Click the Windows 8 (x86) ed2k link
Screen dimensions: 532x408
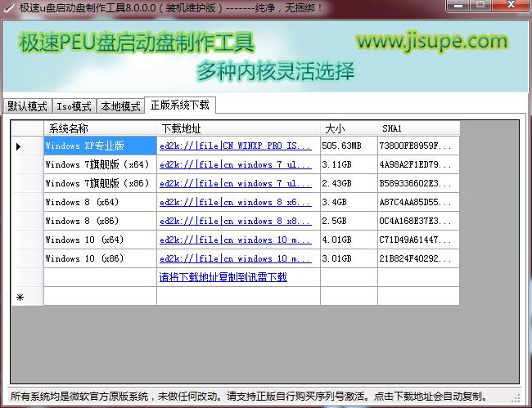coord(236,221)
